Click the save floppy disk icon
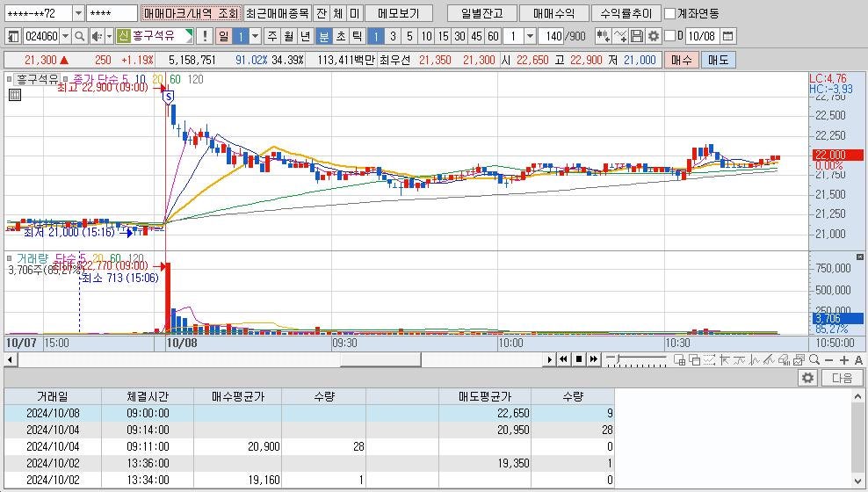This screenshot has width=868, height=492. tap(637, 36)
